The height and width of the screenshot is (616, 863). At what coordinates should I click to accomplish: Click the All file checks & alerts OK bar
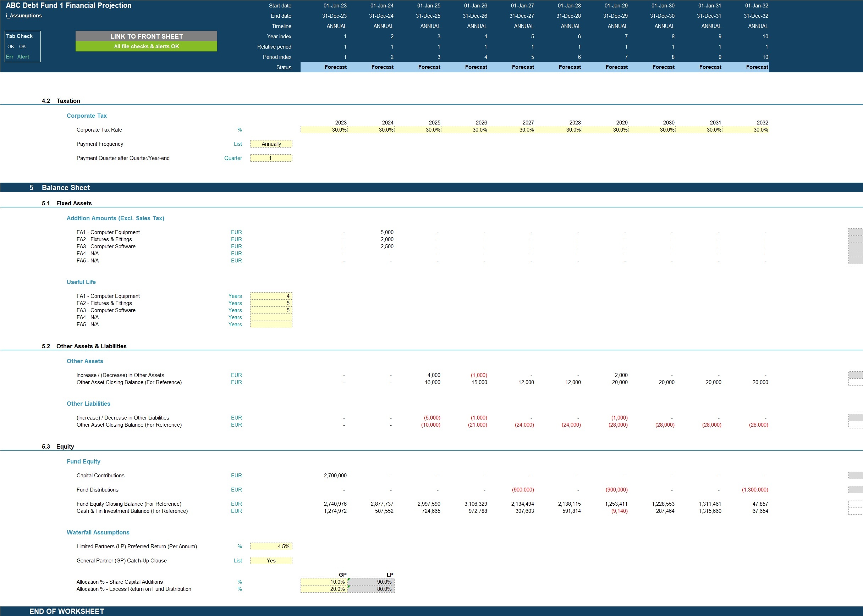click(x=146, y=46)
